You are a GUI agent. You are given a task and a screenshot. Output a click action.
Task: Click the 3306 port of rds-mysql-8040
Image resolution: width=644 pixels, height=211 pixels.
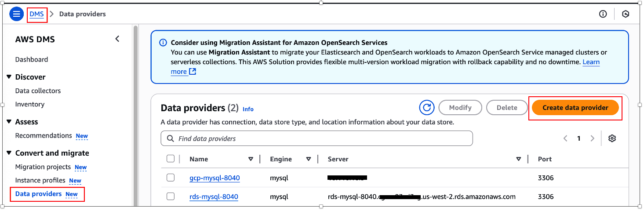coord(546,196)
